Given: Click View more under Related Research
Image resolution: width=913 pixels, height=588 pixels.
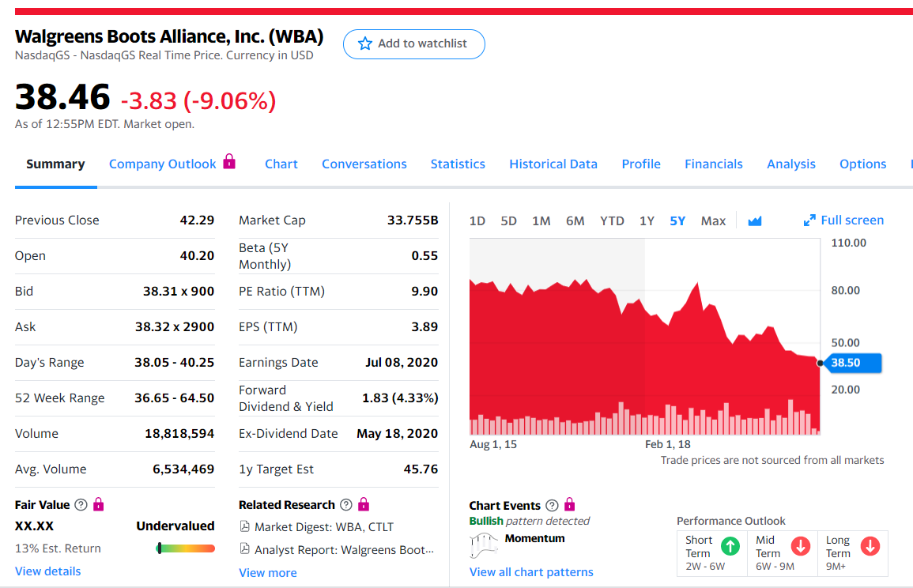Looking at the screenshot, I should pyautogui.click(x=268, y=573).
